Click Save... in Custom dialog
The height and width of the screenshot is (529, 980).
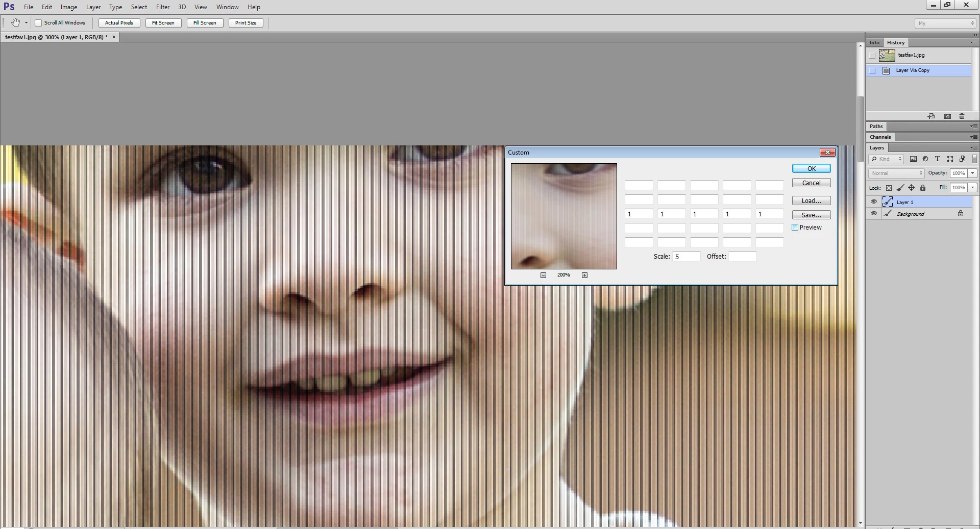tap(812, 215)
